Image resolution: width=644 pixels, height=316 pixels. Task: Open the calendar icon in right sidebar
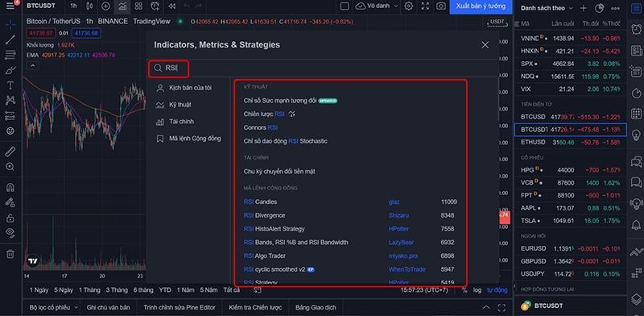(x=636, y=114)
